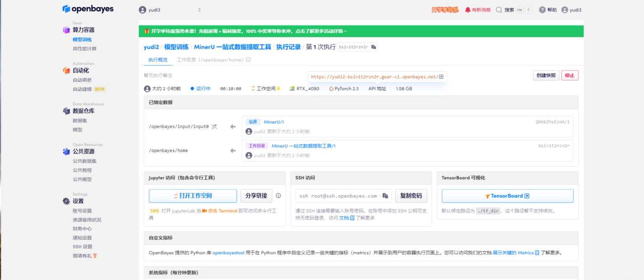This screenshot has width=644, height=280.
Task: Open the 设置 Settings gear icon
Action: tap(66, 201)
